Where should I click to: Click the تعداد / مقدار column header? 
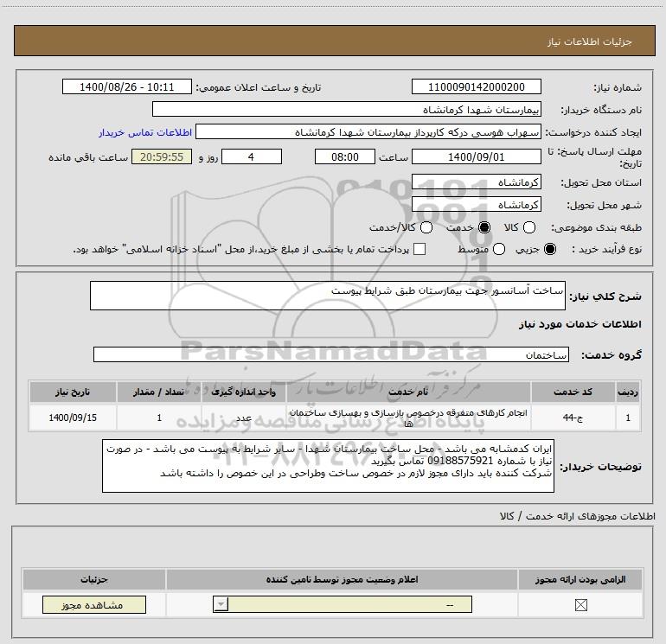click(x=159, y=392)
